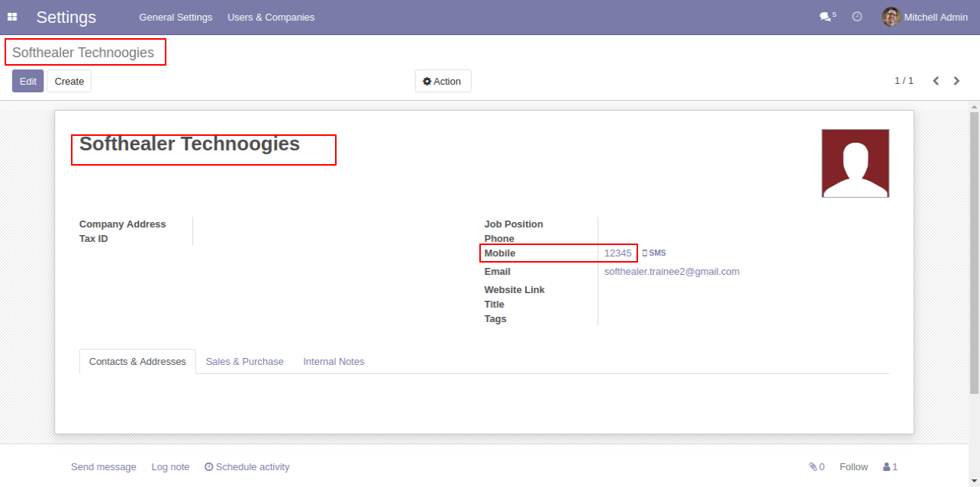This screenshot has width=980, height=487.
Task: Click the Phone label
Action: pyautogui.click(x=499, y=239)
